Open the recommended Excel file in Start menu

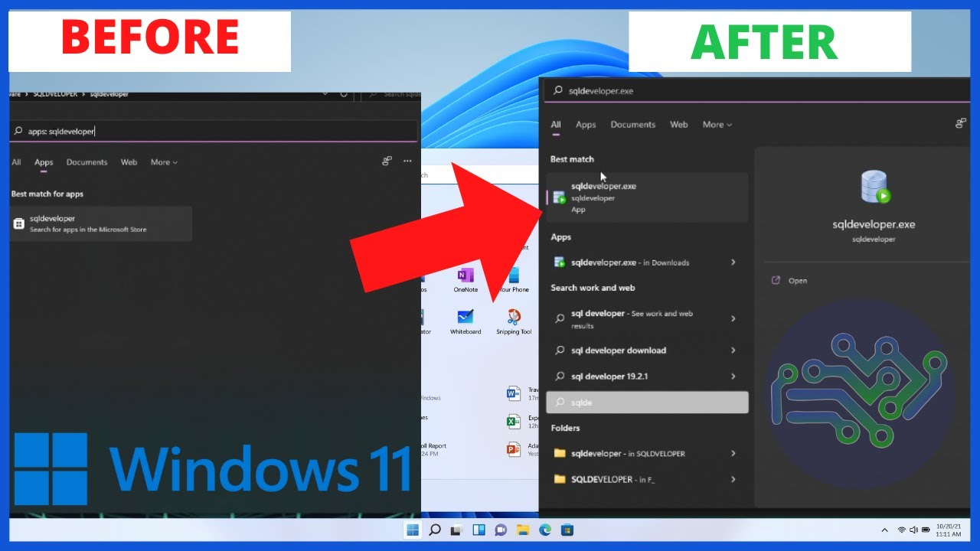(522, 422)
